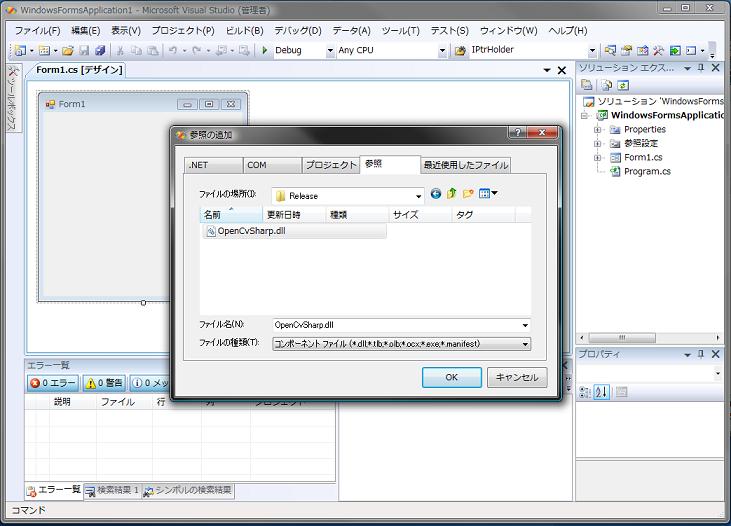Screen dimensions: 731x526
Task: Click the Cut scissors icon
Action: coord(120,50)
